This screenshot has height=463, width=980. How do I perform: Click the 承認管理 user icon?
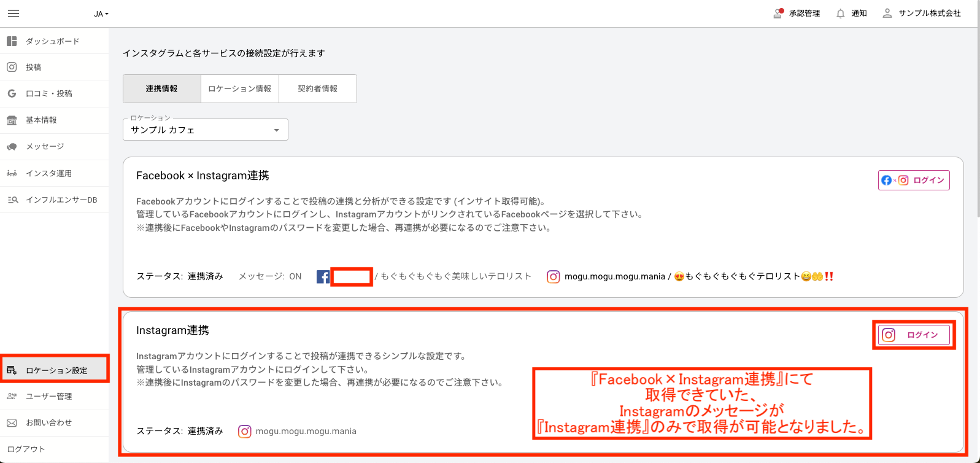(x=779, y=13)
